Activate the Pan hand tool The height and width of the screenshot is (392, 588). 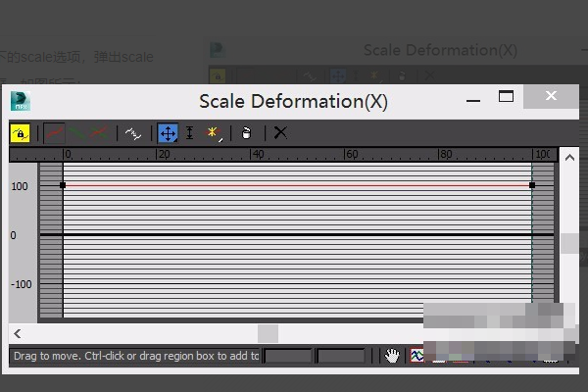coord(392,355)
